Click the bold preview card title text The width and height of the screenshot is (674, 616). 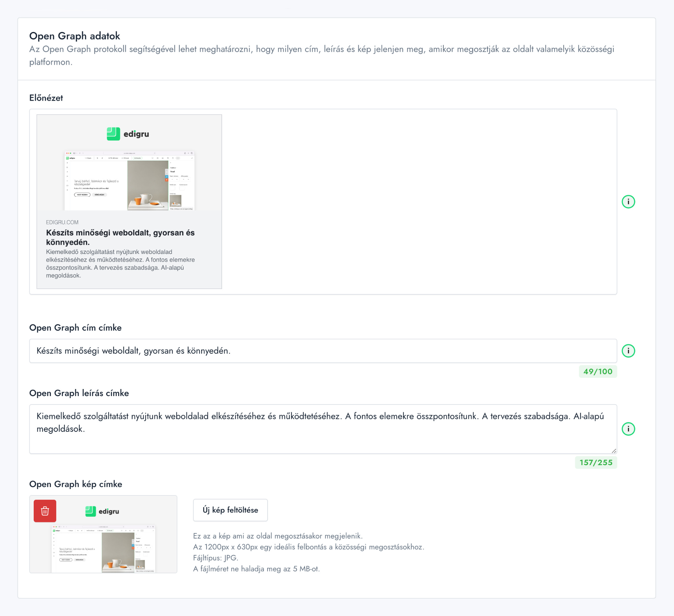click(120, 237)
